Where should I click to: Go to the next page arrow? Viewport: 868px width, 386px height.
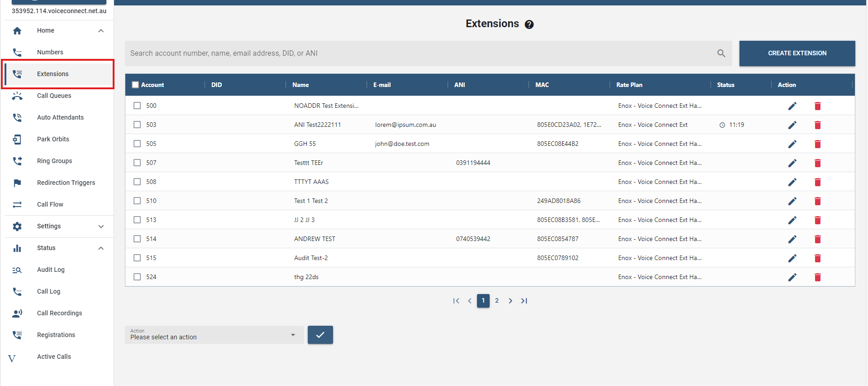point(510,301)
